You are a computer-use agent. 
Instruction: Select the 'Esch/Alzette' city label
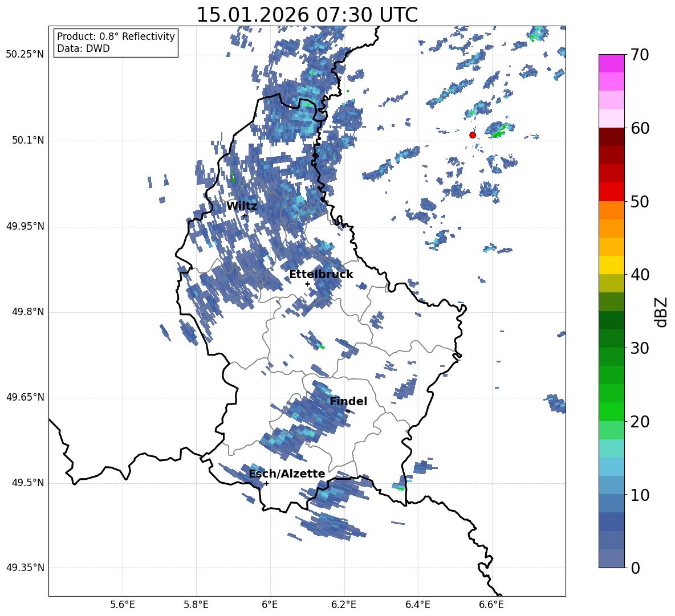point(287,474)
